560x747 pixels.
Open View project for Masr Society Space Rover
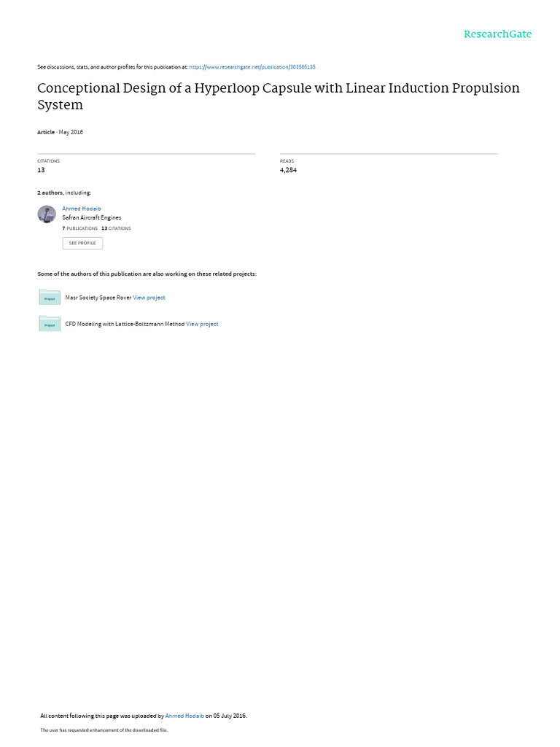149,298
